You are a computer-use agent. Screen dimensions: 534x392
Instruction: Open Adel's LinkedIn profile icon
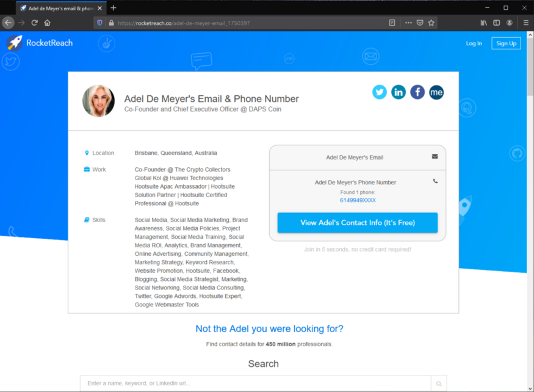coord(399,92)
